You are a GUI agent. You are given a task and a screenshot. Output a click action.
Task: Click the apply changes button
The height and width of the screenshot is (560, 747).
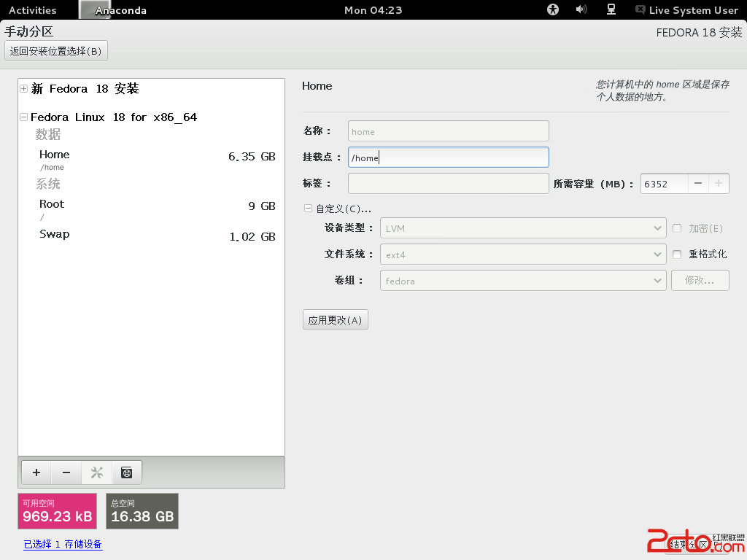pos(335,320)
